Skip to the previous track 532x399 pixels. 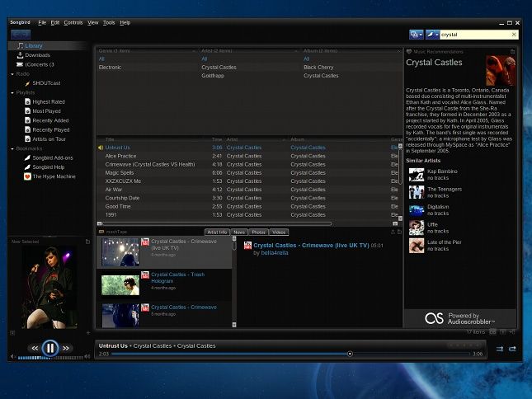click(35, 348)
